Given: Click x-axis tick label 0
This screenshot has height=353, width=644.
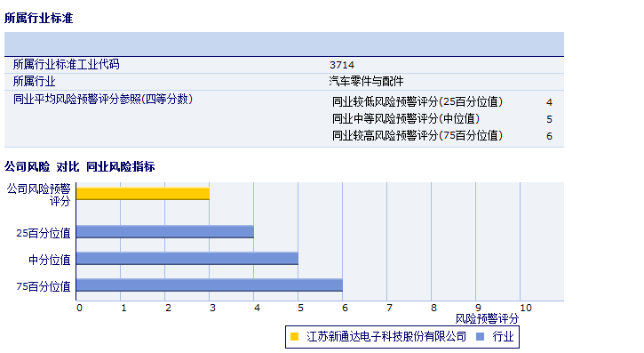Looking at the screenshot, I should pos(79,308).
